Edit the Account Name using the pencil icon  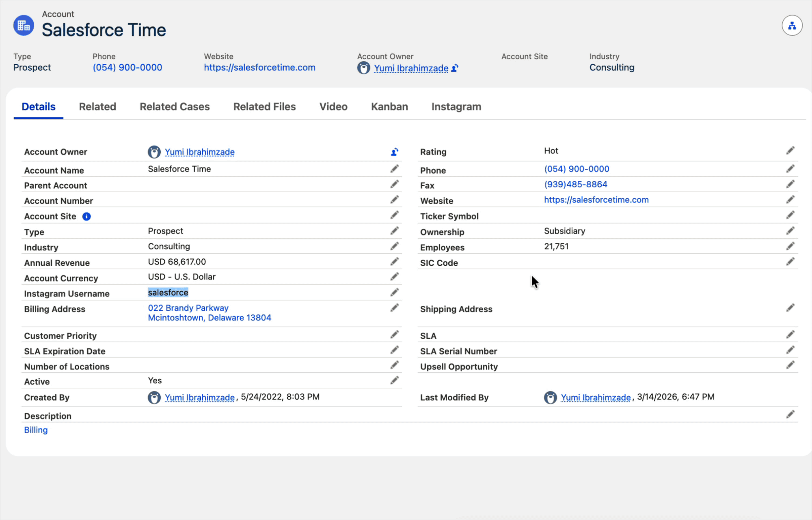click(x=394, y=169)
